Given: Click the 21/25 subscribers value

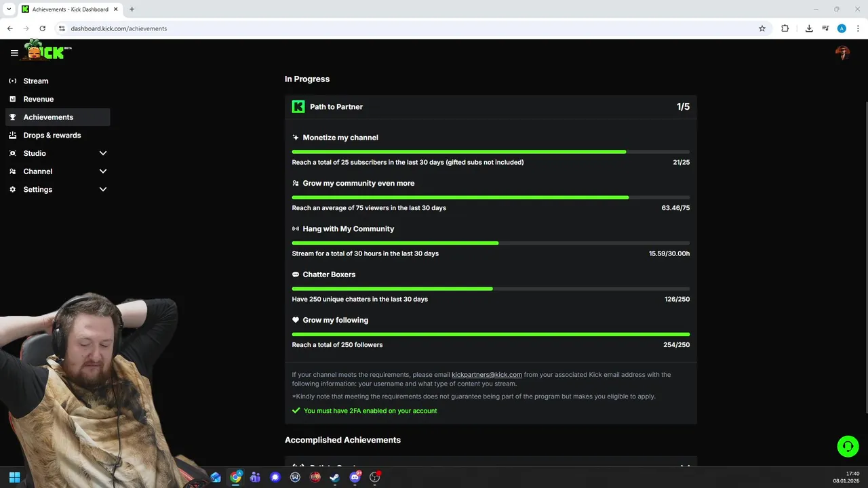Looking at the screenshot, I should (x=682, y=163).
